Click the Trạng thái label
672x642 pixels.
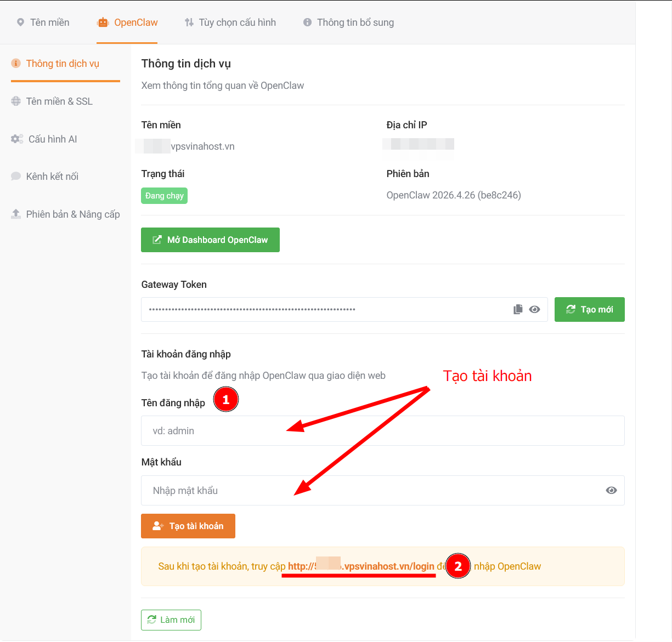[x=163, y=174]
